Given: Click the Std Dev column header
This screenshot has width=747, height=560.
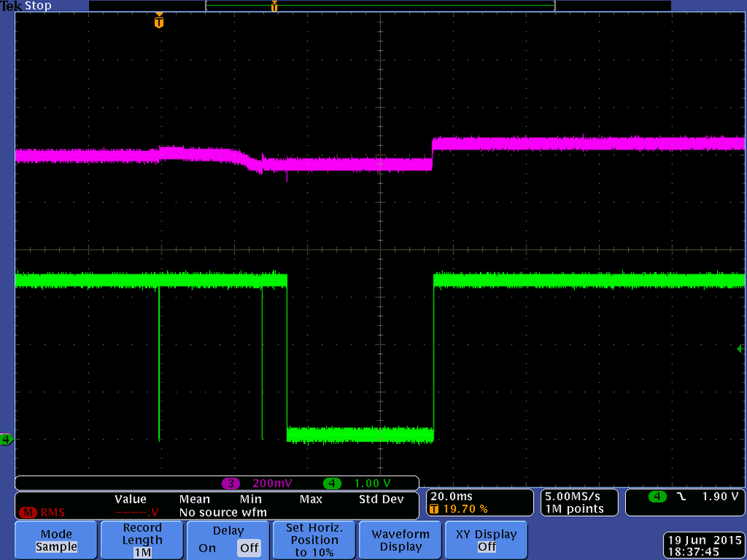Looking at the screenshot, I should coord(381,499).
